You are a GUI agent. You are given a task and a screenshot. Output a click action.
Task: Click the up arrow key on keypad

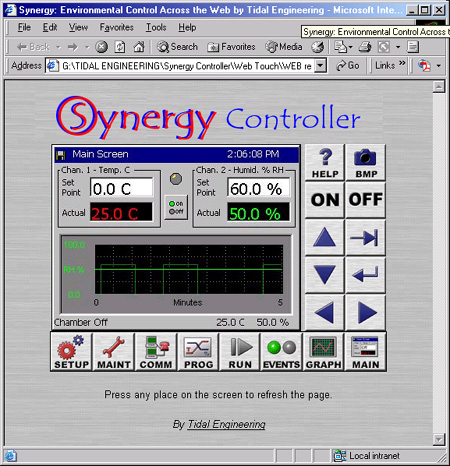coord(325,238)
